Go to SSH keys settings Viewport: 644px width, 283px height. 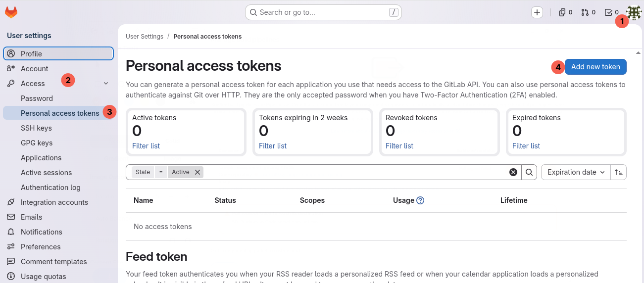[36, 128]
